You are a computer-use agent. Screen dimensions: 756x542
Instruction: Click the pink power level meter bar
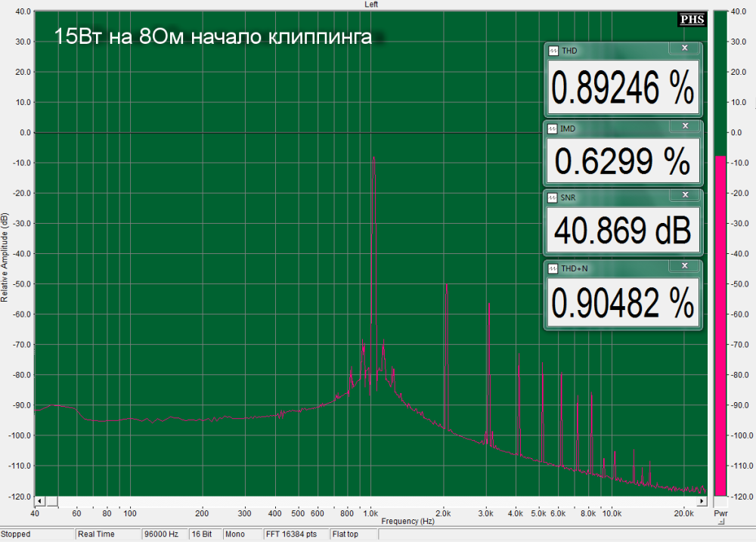720,325
